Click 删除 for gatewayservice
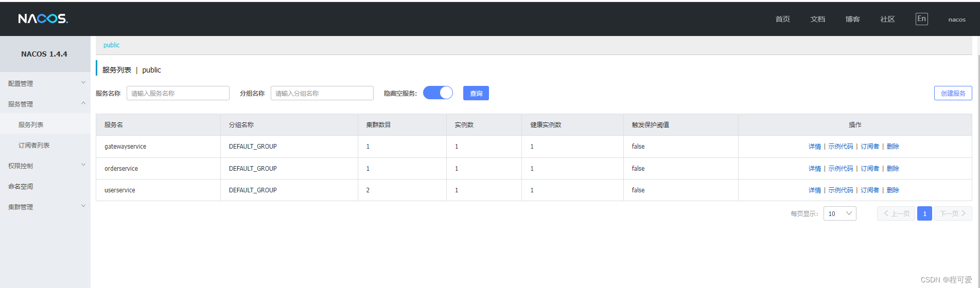The height and width of the screenshot is (288, 980). coord(893,147)
